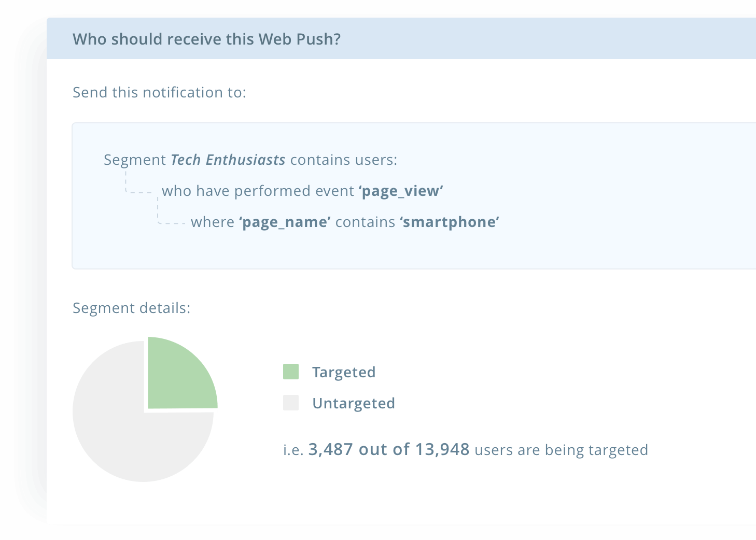
Task: Click the '3,487 out of 13,948' statistic
Action: (388, 449)
